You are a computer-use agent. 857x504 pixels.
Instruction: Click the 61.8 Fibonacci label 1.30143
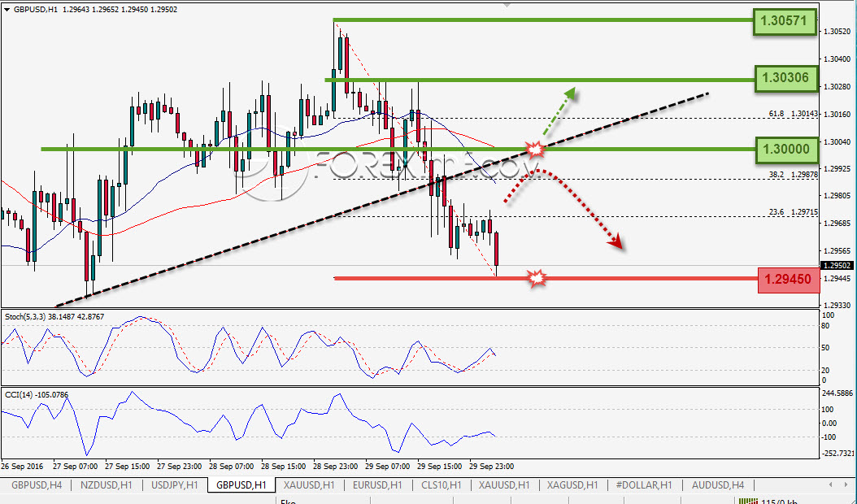793,114
